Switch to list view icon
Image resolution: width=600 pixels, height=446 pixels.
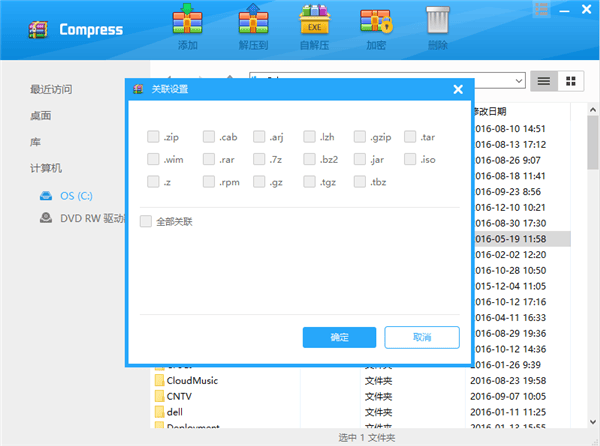coord(545,80)
